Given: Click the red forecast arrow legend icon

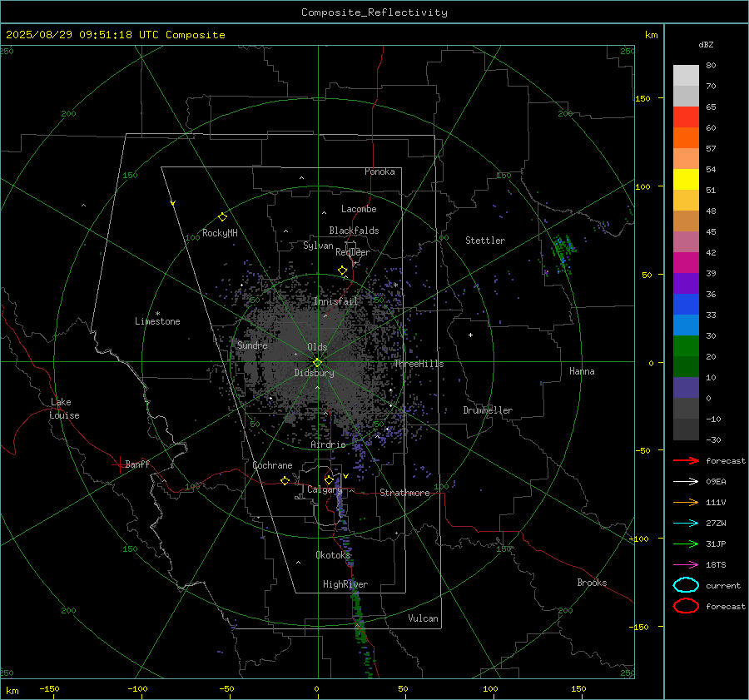Looking at the screenshot, I should click(x=686, y=460).
